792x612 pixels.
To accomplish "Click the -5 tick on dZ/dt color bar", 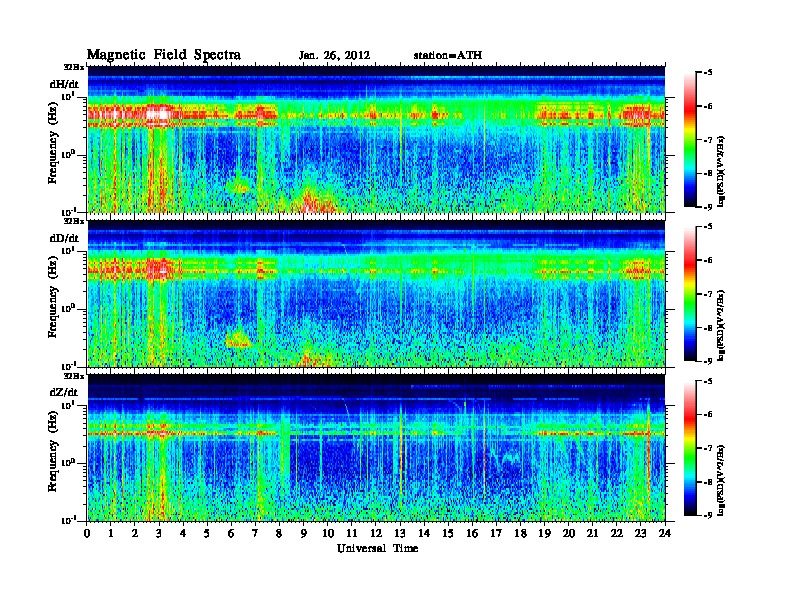I will click(708, 381).
